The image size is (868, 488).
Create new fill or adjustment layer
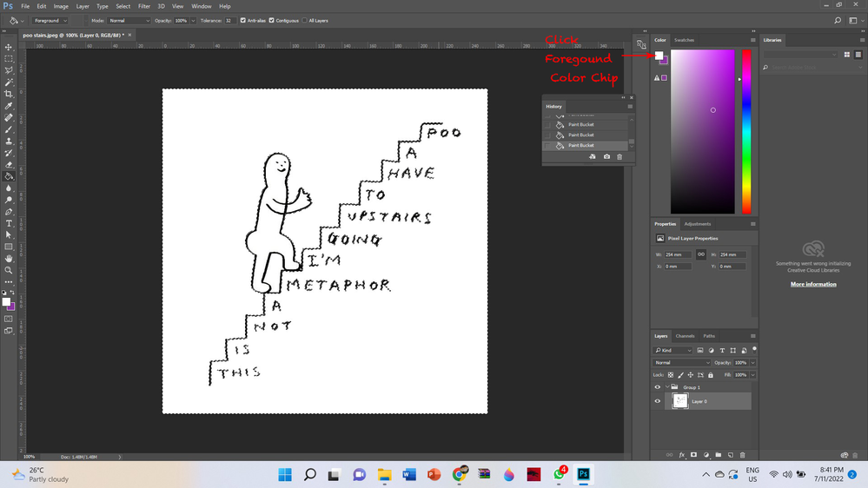[706, 455]
